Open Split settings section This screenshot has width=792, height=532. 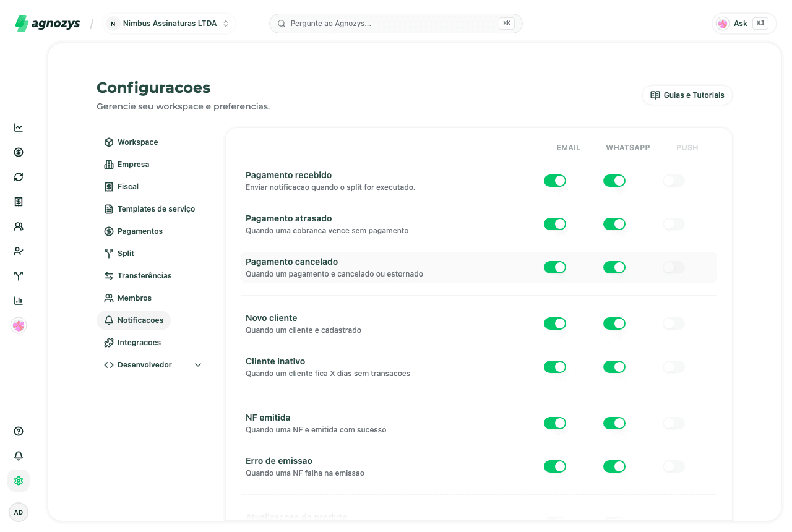[x=119, y=254]
